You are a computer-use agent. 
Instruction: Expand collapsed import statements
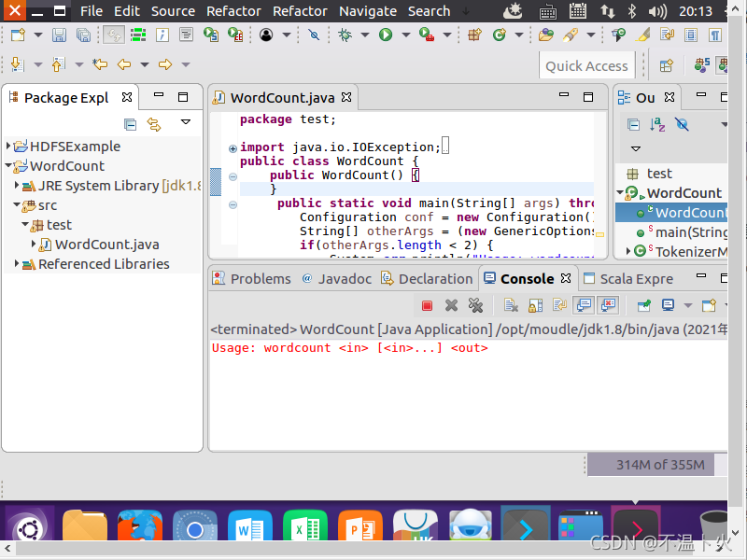[x=233, y=148]
